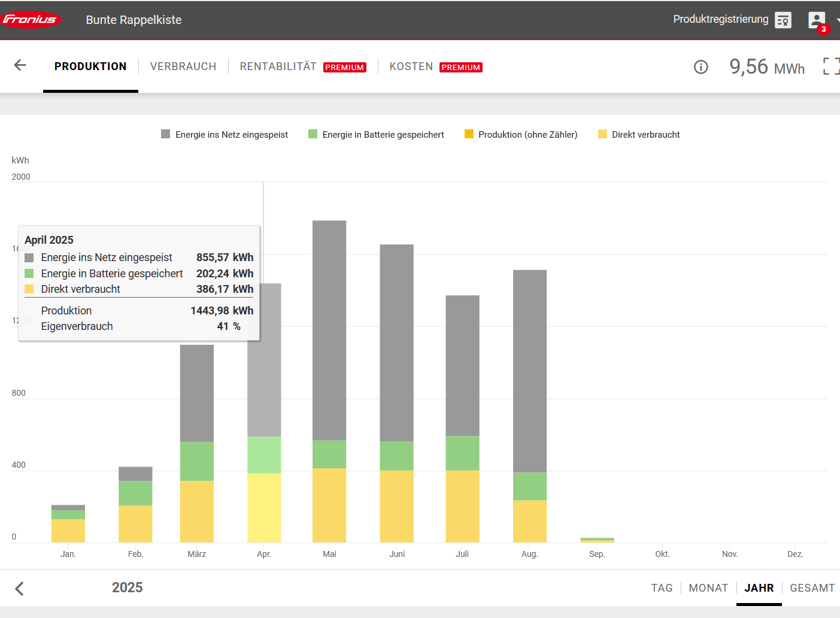Click the Produktregistrierung link text
The image size is (840, 618).
(720, 19)
